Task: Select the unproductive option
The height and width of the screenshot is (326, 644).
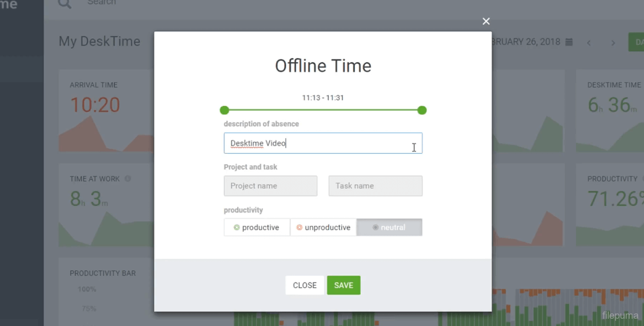Action: [323, 227]
